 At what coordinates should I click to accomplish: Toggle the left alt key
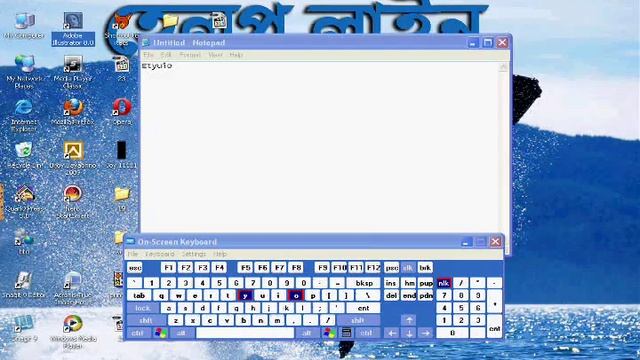[x=181, y=333]
